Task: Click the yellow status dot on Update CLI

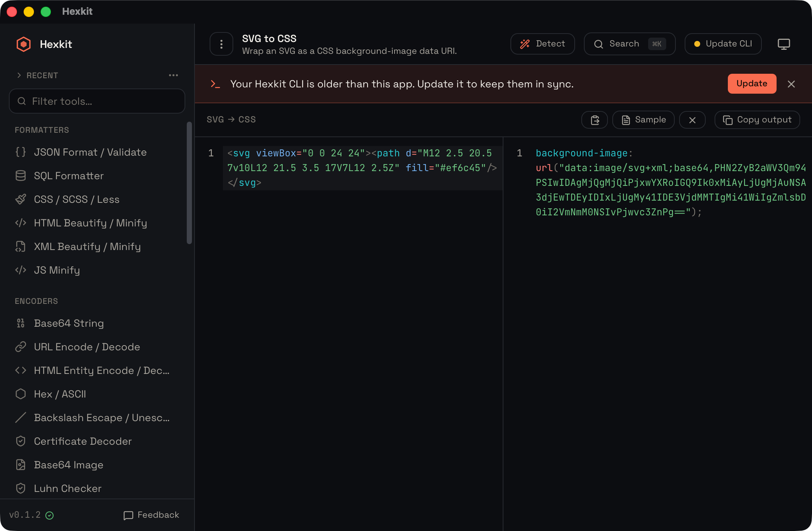Action: tap(697, 44)
